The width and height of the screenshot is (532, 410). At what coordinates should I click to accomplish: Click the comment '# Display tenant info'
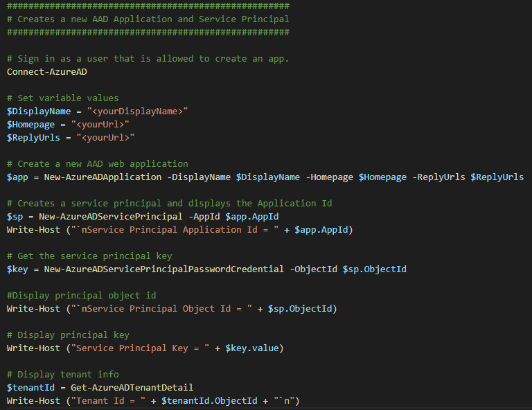(x=63, y=375)
